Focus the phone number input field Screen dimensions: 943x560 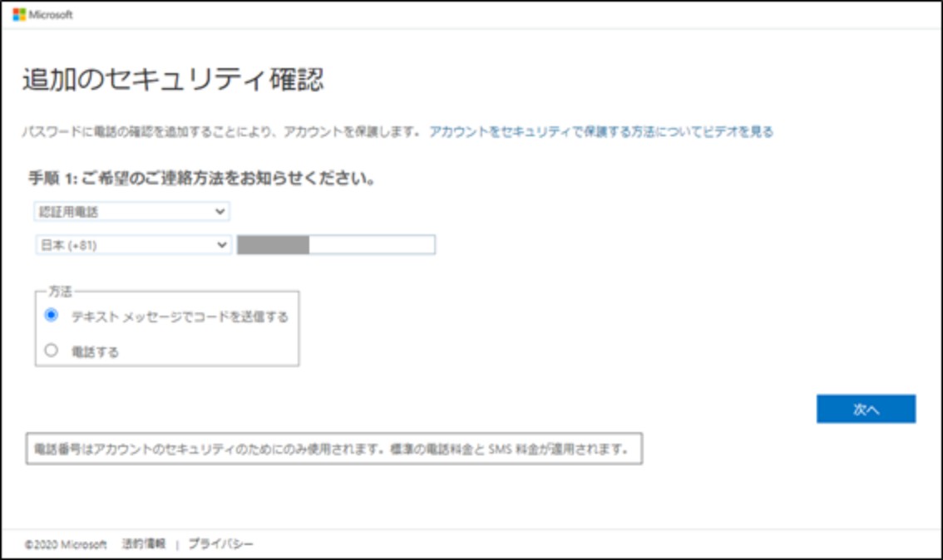(x=371, y=244)
